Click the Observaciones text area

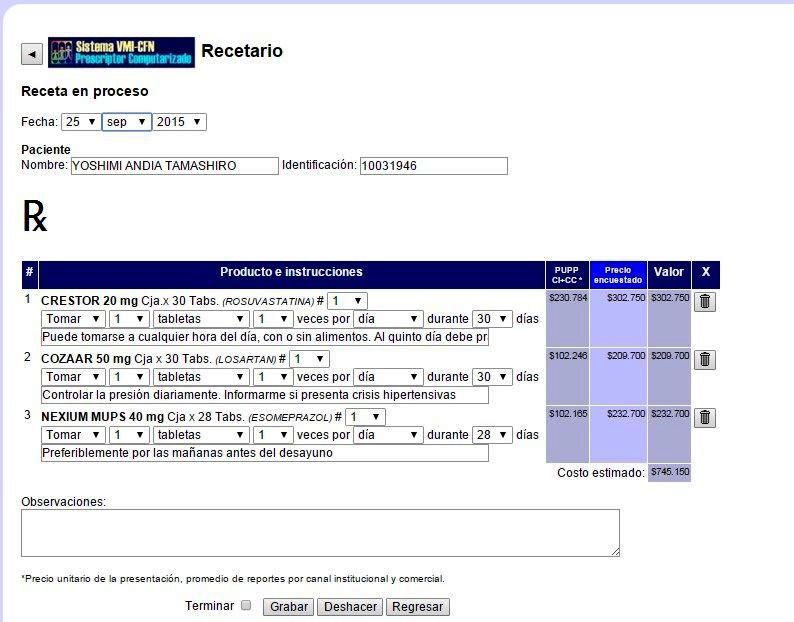(321, 533)
